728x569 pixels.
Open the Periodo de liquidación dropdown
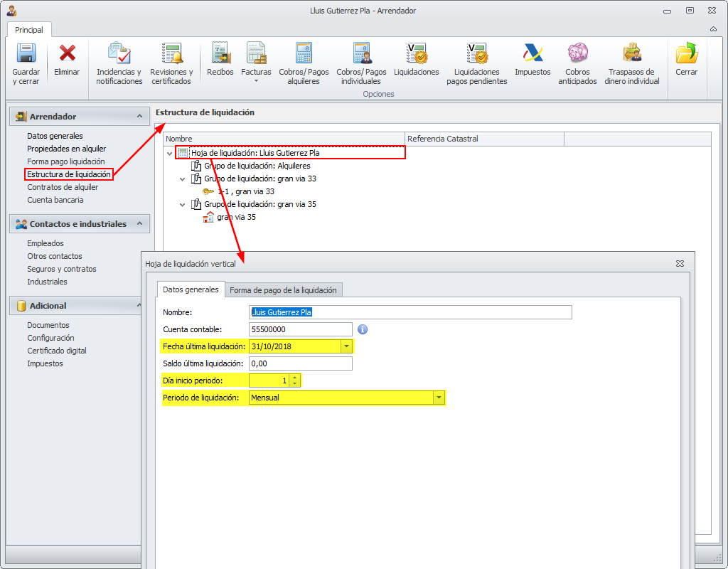tap(439, 398)
